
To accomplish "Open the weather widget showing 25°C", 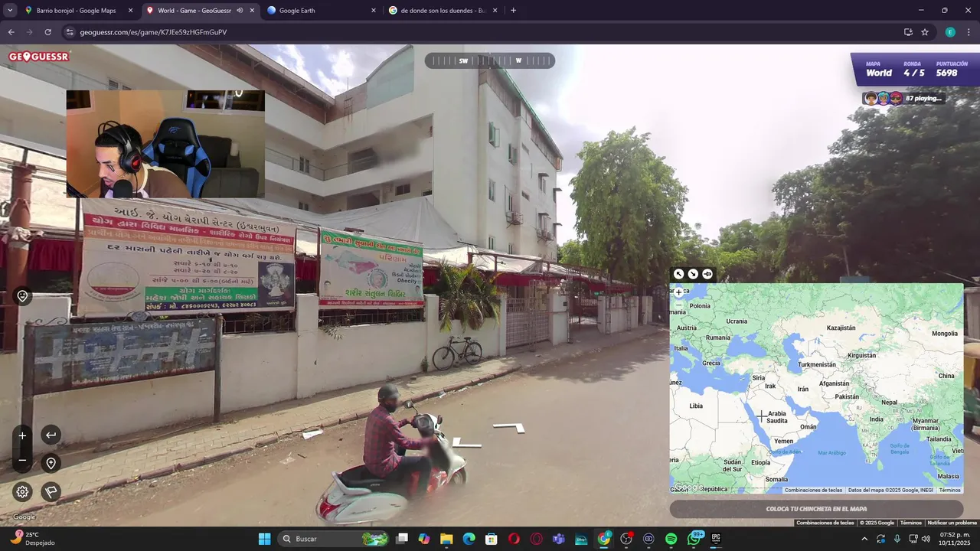I will click(x=32, y=539).
